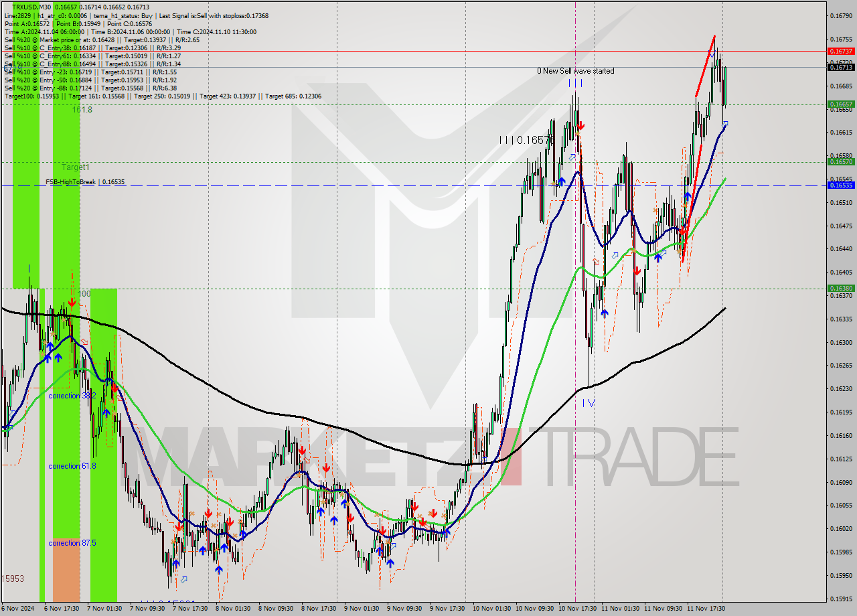Click the '10 Nov 17:30' time label
The width and height of the screenshot is (857, 616).
click(x=576, y=609)
